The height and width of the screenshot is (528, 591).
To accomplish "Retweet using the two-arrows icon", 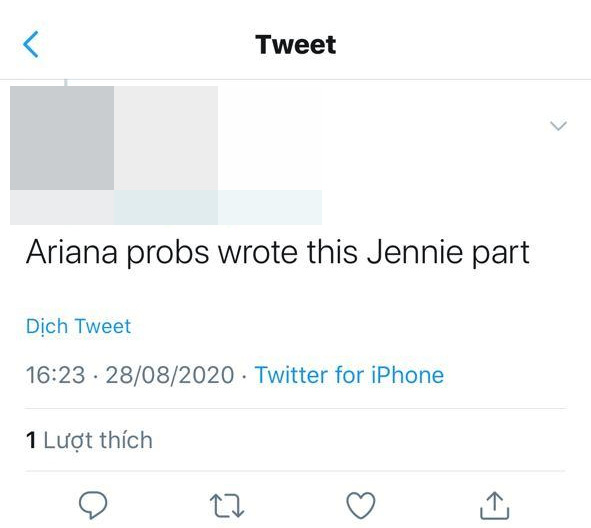I will tap(227, 506).
